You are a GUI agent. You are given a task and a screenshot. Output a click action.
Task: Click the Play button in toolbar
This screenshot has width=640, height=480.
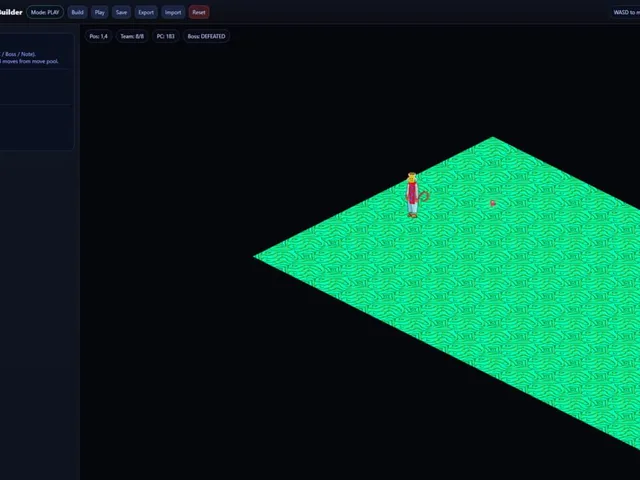point(100,12)
